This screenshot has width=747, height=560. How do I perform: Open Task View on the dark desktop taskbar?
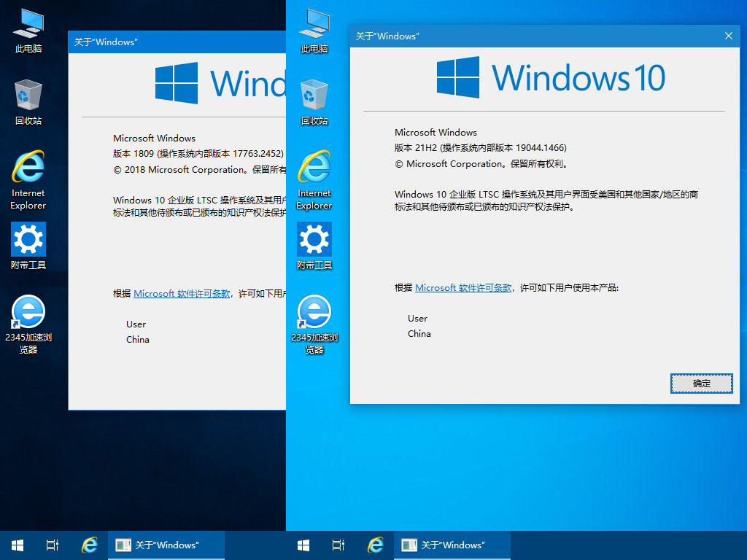(53, 545)
